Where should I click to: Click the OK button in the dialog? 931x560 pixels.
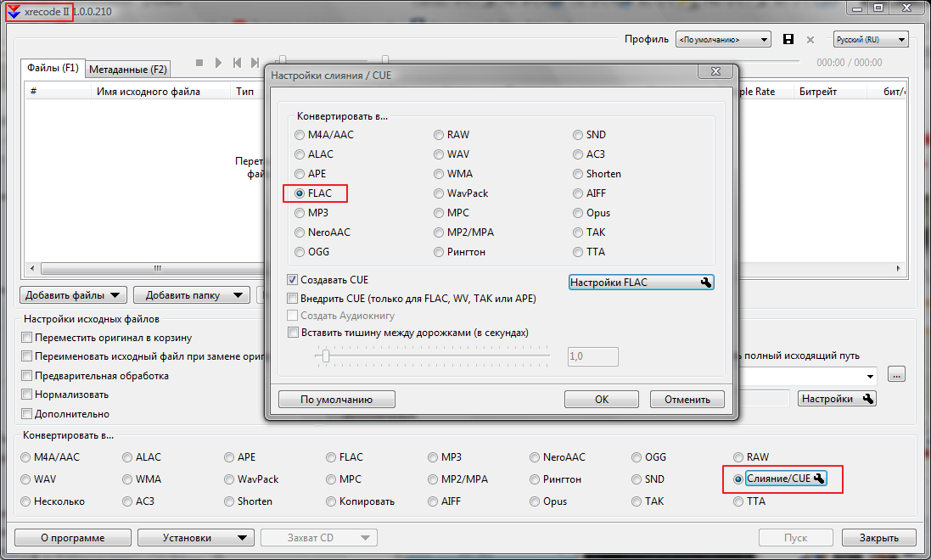602,400
